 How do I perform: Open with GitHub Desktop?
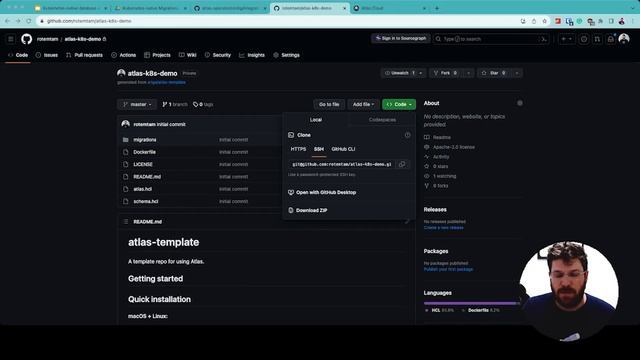pos(322,192)
